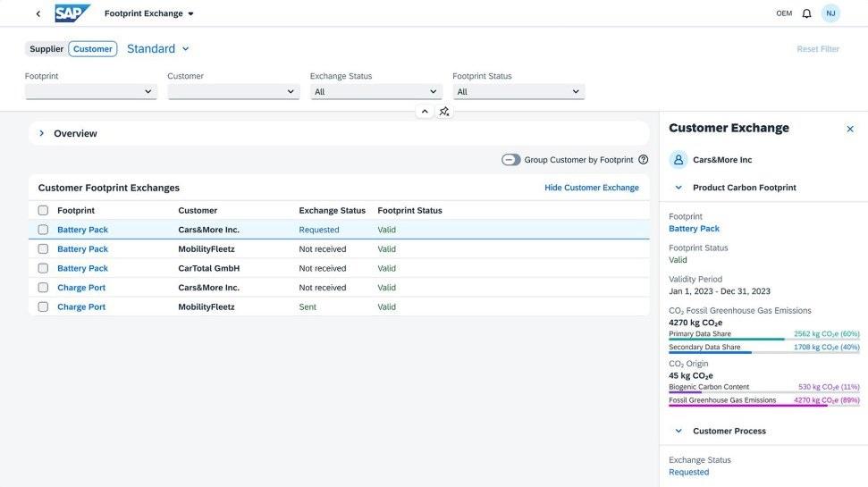Check the select-all checkbox in table header
Image resolution: width=868 pixels, height=487 pixels.
[x=43, y=211]
